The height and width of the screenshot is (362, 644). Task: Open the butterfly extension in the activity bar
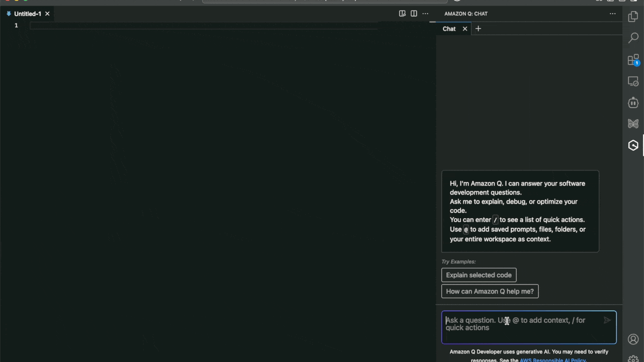click(x=633, y=124)
